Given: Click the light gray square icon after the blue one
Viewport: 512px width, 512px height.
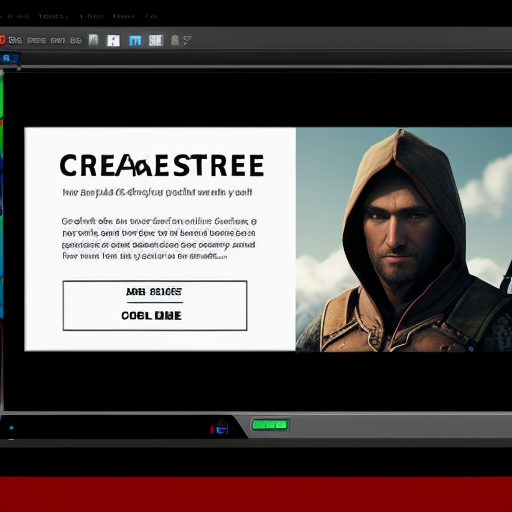Looking at the screenshot, I should [x=156, y=41].
